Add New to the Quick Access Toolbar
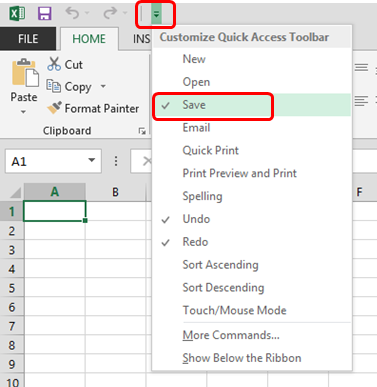 (252, 59)
